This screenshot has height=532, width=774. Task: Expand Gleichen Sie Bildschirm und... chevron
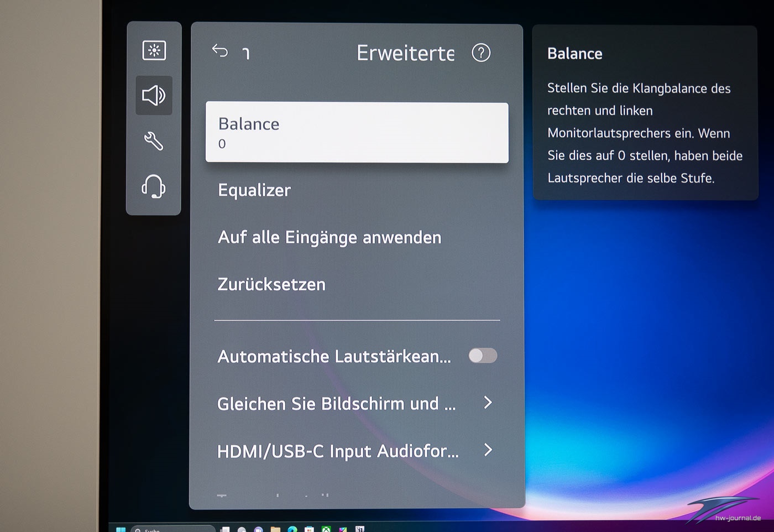488,403
